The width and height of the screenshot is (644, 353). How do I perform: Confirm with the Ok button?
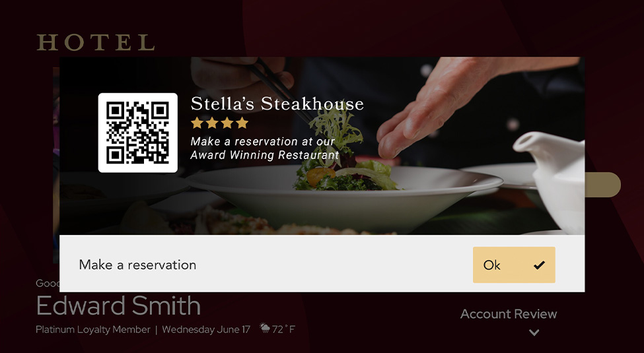click(514, 265)
